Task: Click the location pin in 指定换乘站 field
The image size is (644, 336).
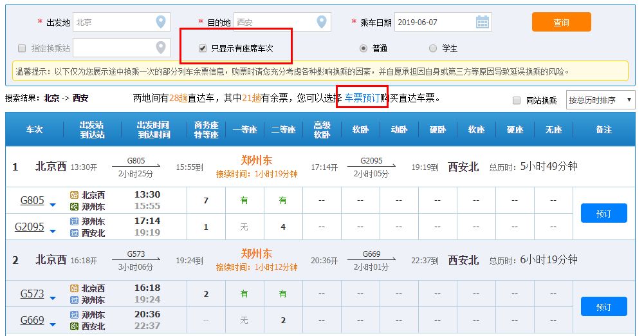Action: pos(161,48)
